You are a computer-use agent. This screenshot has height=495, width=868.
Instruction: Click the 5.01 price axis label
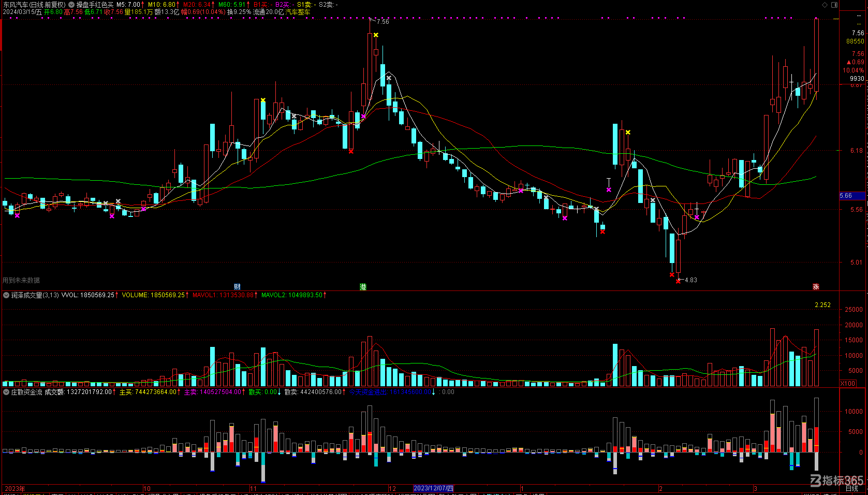pos(857,263)
